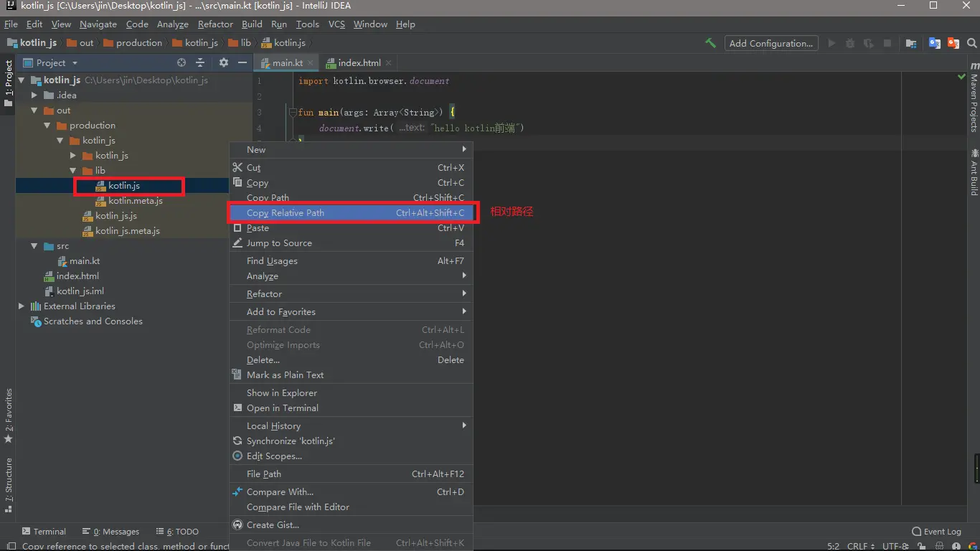This screenshot has width=980, height=551.
Task: Open the Build menu in menu bar
Action: [252, 24]
